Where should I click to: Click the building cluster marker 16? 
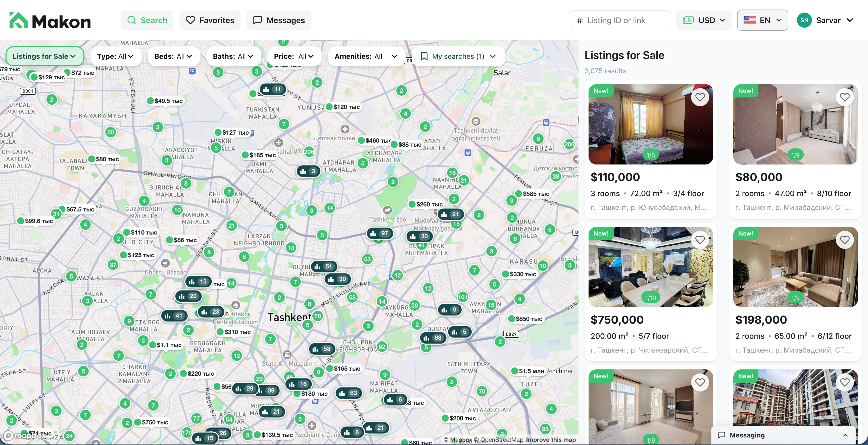pyautogui.click(x=299, y=384)
